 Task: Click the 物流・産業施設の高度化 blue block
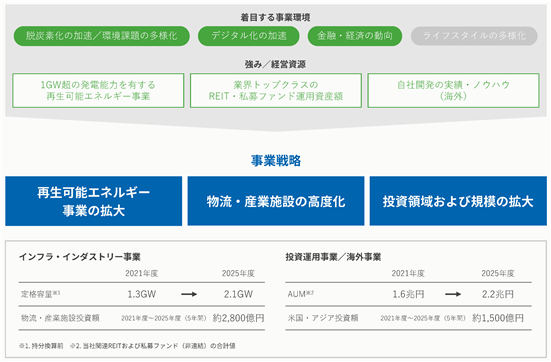(276, 201)
